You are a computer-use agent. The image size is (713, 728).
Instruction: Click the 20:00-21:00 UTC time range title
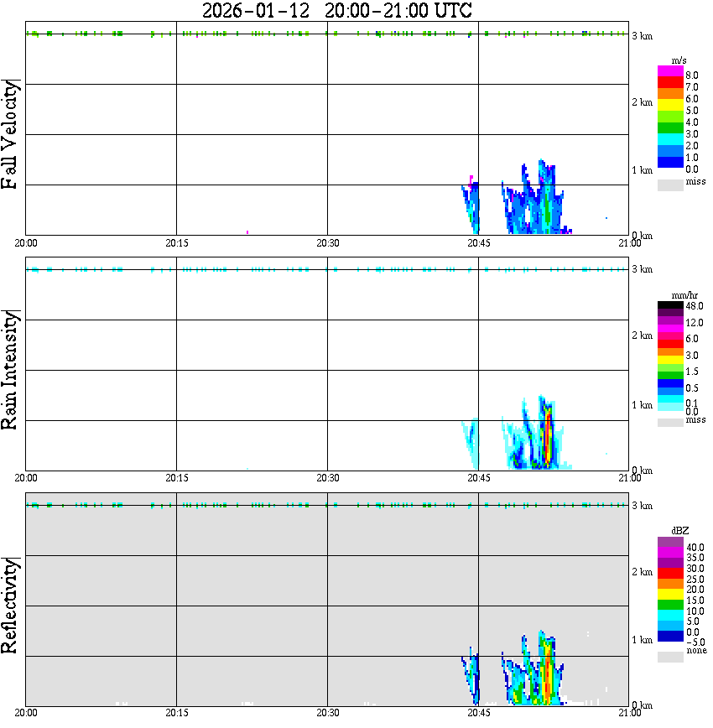(398, 10)
